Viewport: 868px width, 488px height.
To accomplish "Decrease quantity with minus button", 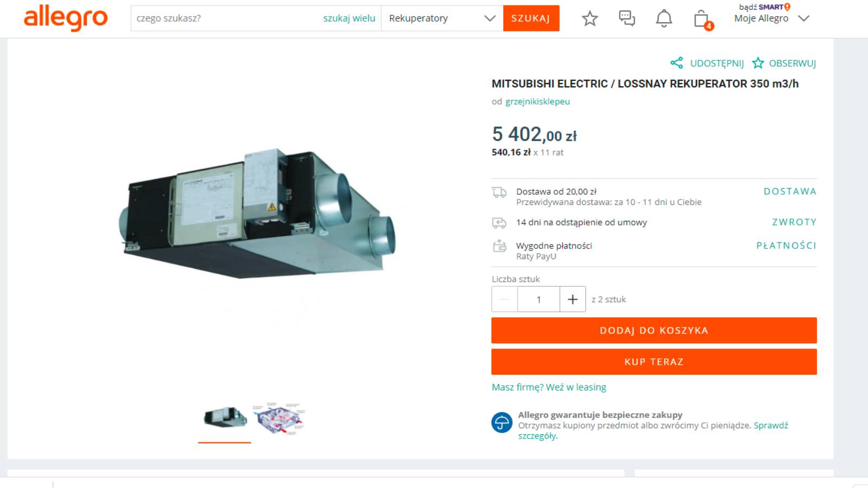I will click(x=505, y=299).
